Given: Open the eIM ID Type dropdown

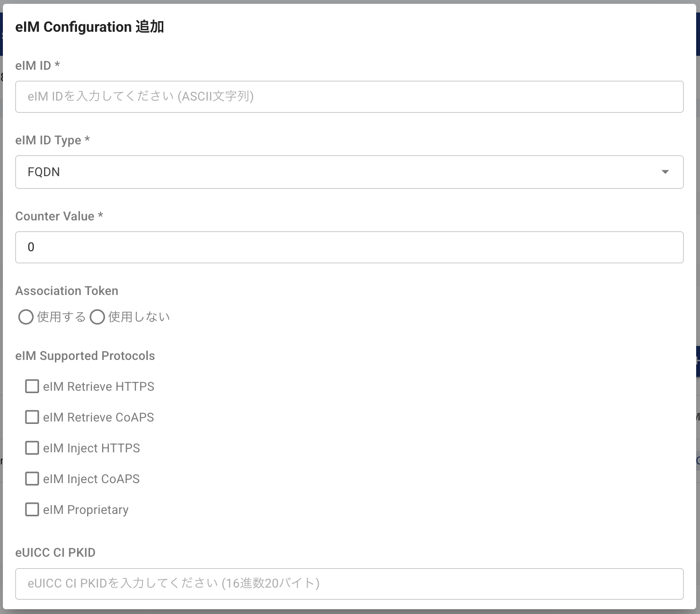Looking at the screenshot, I should 349,172.
